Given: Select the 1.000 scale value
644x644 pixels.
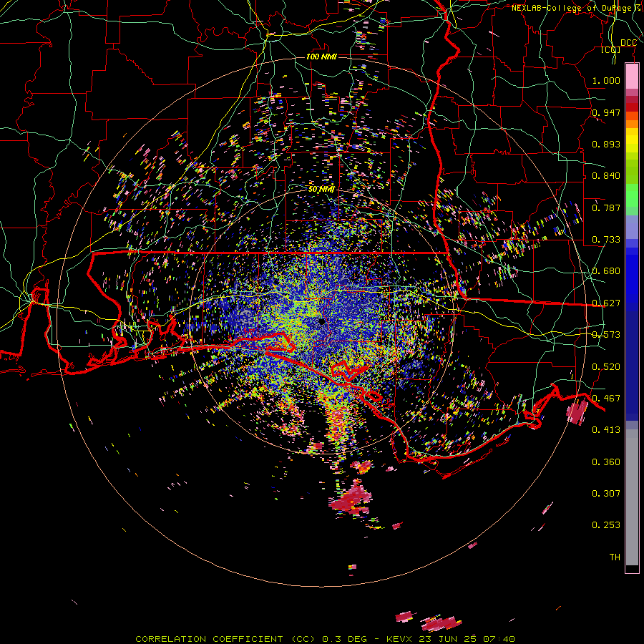Looking at the screenshot, I should click(606, 80).
